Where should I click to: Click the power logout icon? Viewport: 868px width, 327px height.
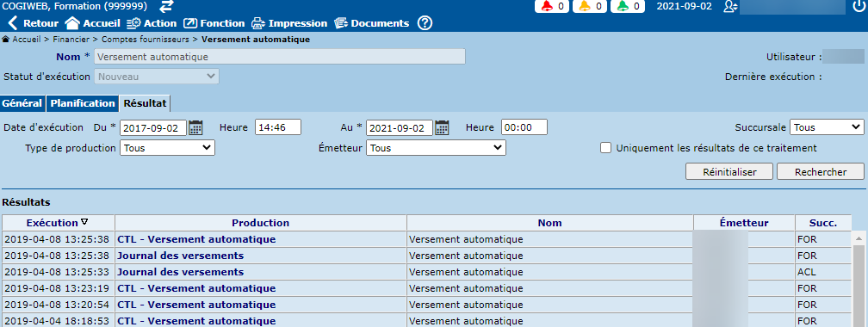858,7
